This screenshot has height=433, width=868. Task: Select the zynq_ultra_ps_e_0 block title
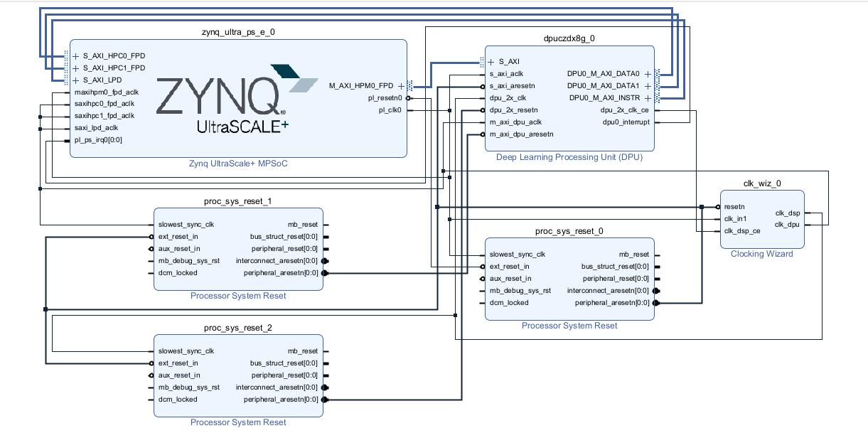237,33
